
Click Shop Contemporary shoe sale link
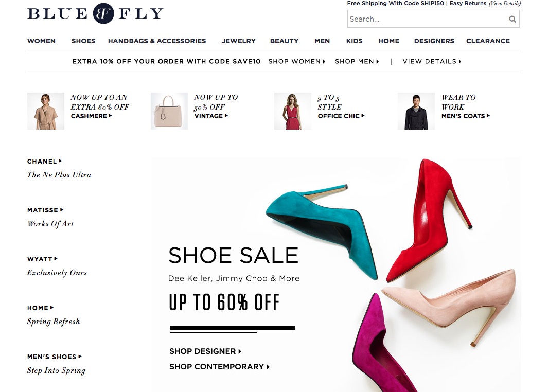pyautogui.click(x=220, y=367)
